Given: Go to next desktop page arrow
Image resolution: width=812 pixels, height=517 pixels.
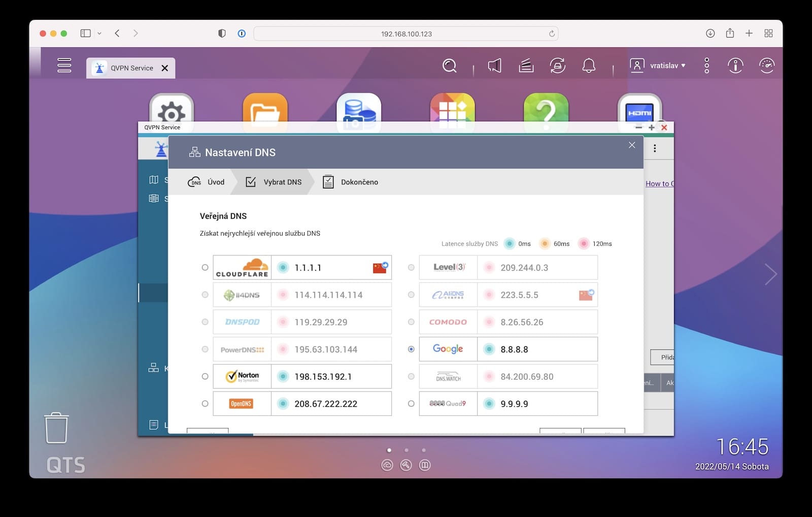Looking at the screenshot, I should pyautogui.click(x=771, y=274).
